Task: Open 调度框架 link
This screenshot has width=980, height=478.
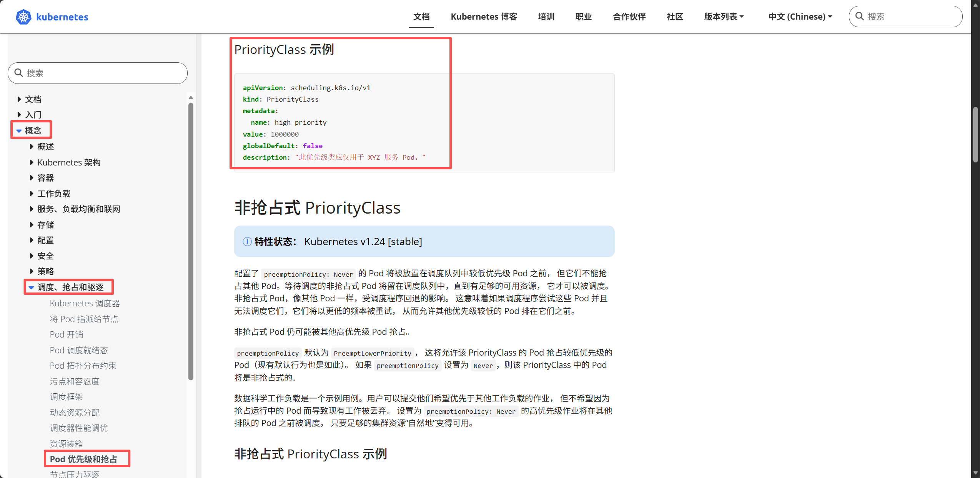Action: (67, 397)
